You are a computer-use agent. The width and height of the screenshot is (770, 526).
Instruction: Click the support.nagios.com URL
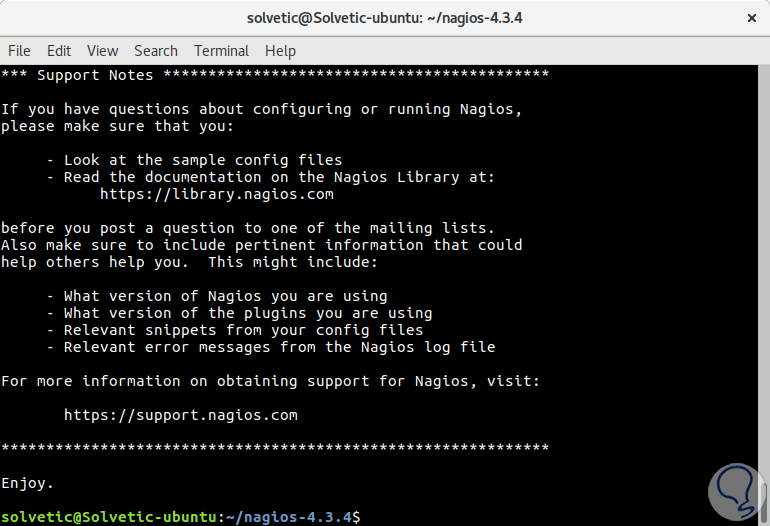tap(180, 414)
